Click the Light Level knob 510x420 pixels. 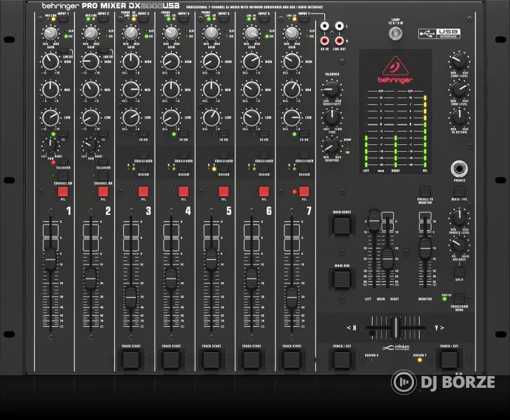[x=459, y=61]
